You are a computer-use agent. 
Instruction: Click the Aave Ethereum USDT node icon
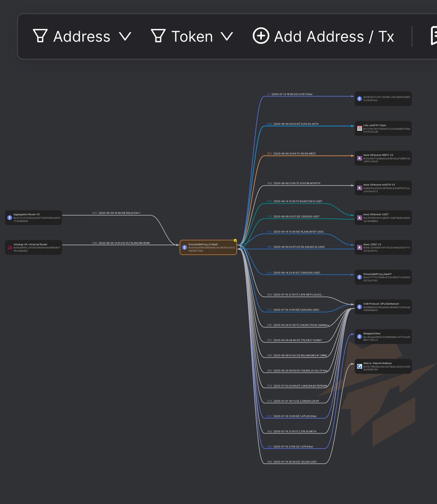[359, 218]
